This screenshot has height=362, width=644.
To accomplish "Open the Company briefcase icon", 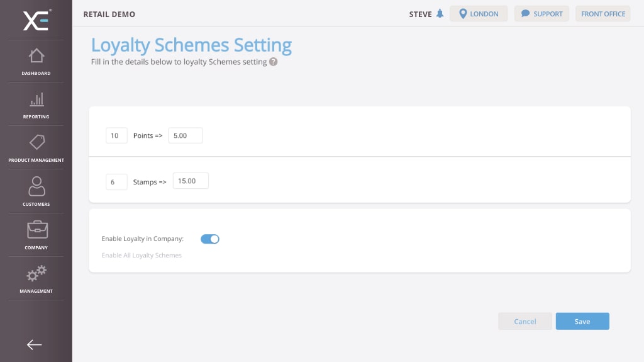I will tap(37, 230).
